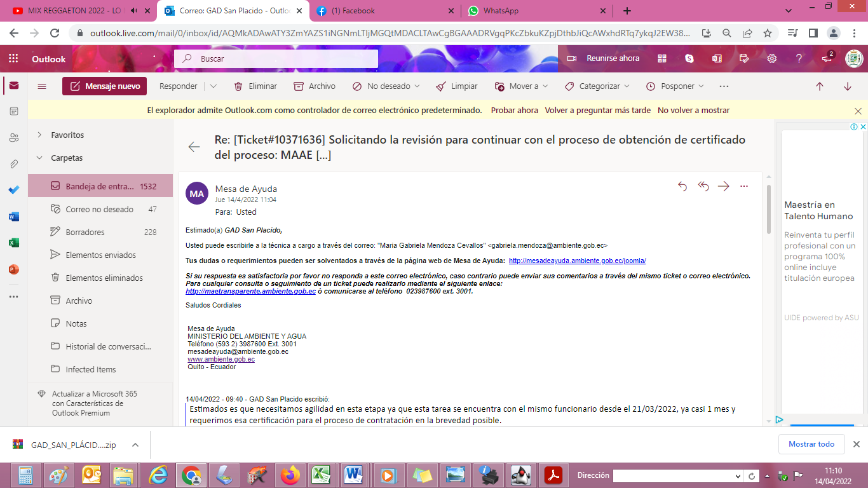Select the Correo no deseado folder
The image size is (868, 488).
[99, 209]
